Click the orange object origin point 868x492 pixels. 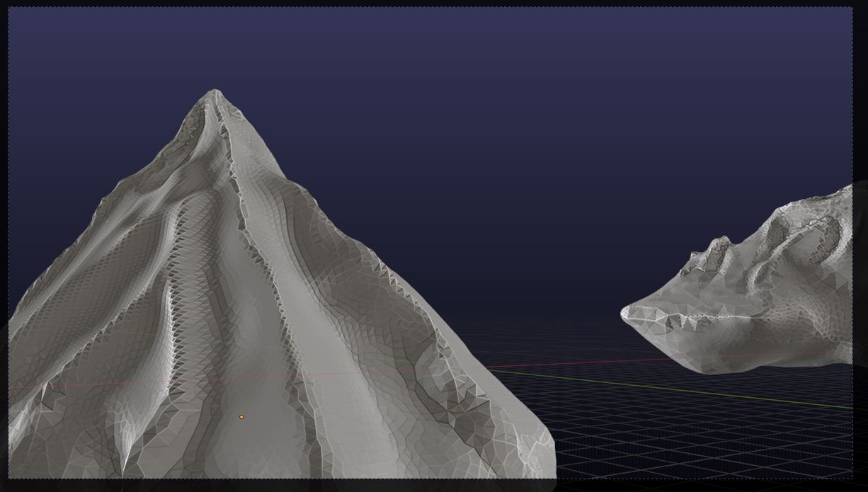point(241,416)
